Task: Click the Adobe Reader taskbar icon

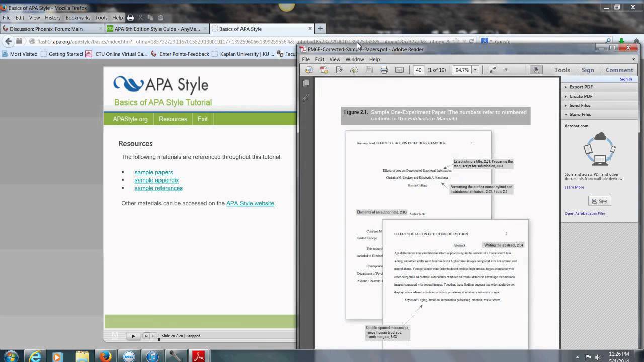Action: [x=198, y=356]
